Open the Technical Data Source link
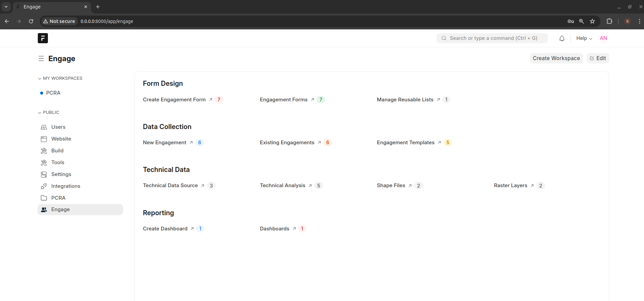The height and width of the screenshot is (301, 644). [170, 185]
